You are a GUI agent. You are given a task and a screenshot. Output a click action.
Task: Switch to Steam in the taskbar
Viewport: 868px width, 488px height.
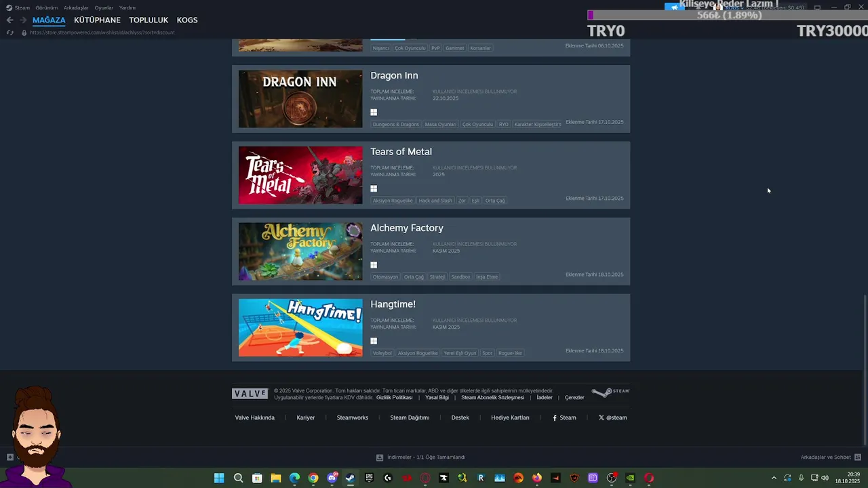[351, 478]
